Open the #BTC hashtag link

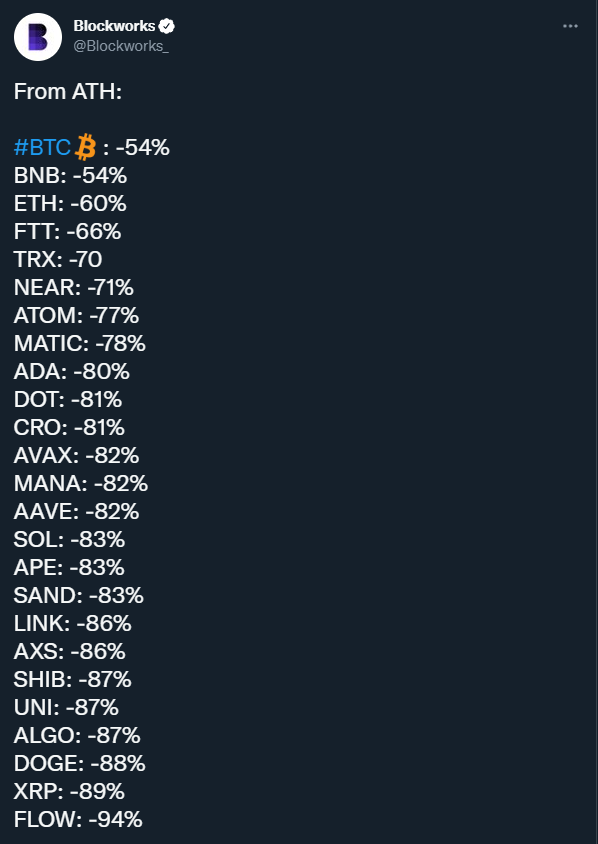(43, 147)
